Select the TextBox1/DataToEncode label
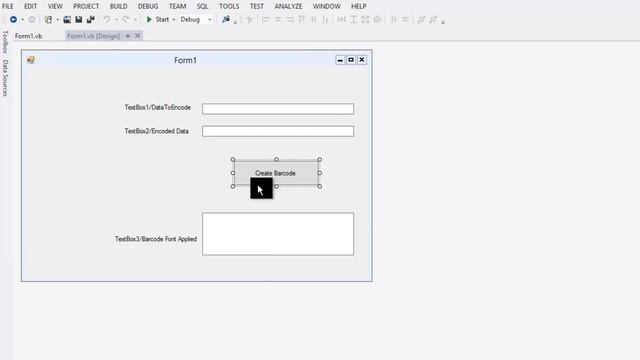640x360 pixels. coord(158,107)
